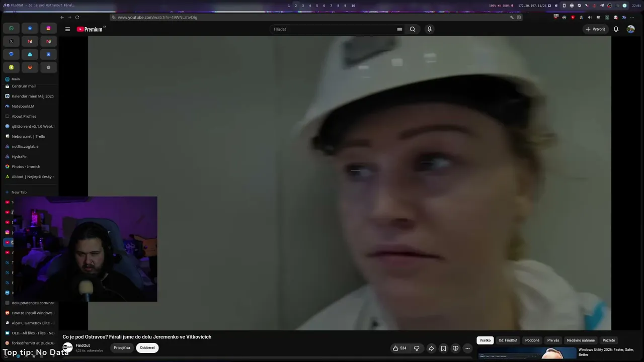The width and height of the screenshot is (644, 362).
Task: Go to YouTube Premium home logo
Action: coord(90,29)
